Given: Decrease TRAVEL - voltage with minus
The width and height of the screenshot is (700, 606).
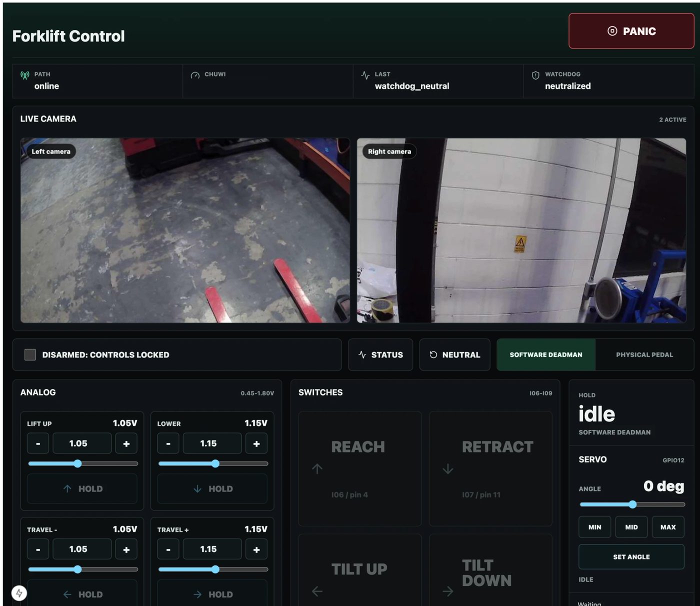Looking at the screenshot, I should coord(38,549).
